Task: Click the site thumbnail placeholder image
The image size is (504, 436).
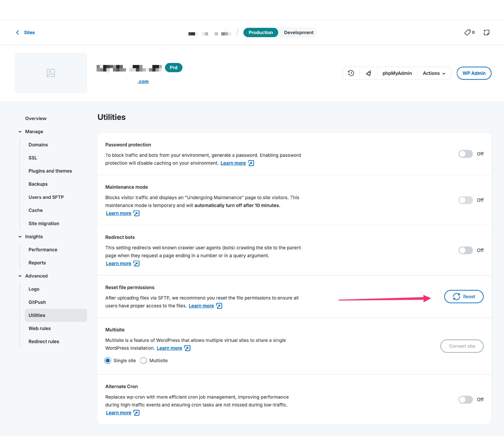Action: 51,73
